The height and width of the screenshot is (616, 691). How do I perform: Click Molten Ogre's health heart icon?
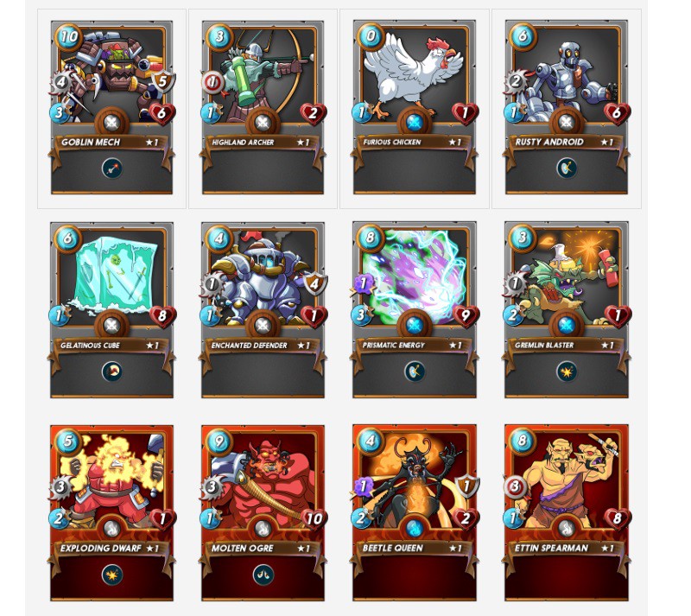point(314,519)
